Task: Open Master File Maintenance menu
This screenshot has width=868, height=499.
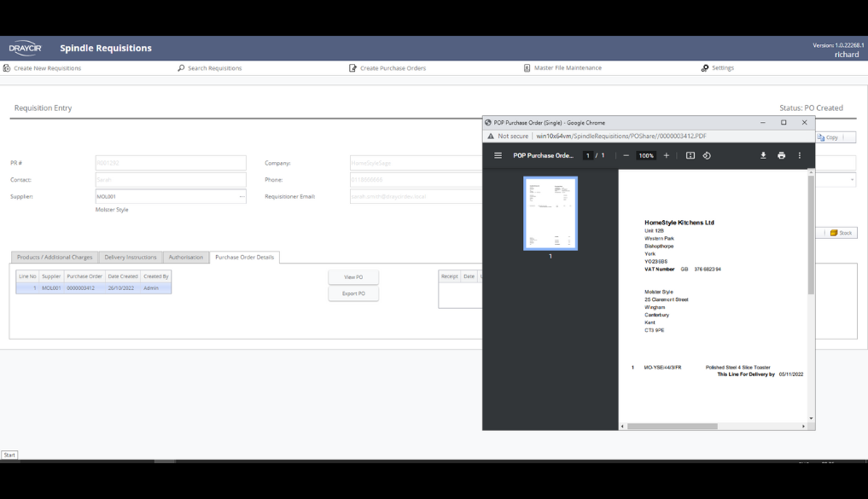Action: pyautogui.click(x=562, y=68)
